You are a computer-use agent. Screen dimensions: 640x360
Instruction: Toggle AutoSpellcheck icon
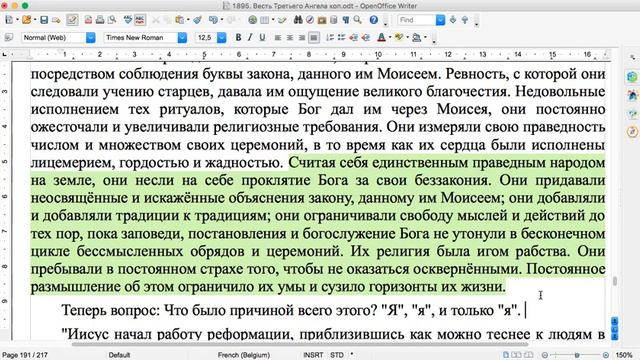click(x=140, y=20)
